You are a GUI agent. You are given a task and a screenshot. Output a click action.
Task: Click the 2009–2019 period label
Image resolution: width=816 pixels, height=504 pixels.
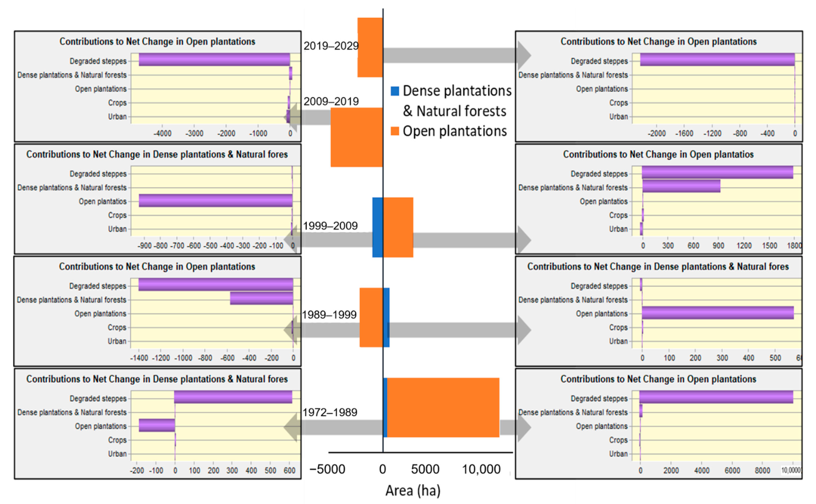point(331,101)
